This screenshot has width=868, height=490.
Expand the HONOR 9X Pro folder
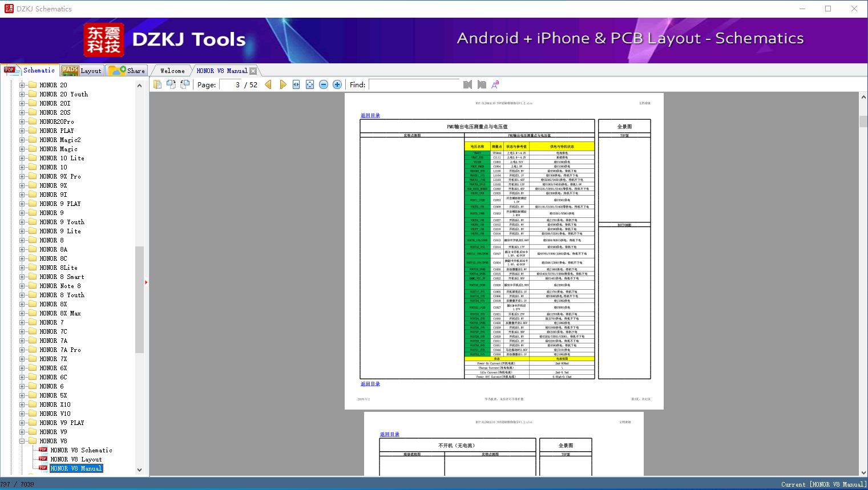[22, 176]
